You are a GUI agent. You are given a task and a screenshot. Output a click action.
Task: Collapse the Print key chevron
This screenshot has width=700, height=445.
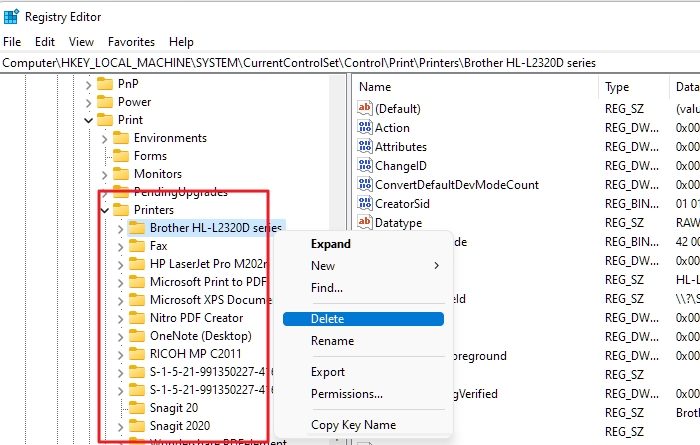tap(88, 121)
